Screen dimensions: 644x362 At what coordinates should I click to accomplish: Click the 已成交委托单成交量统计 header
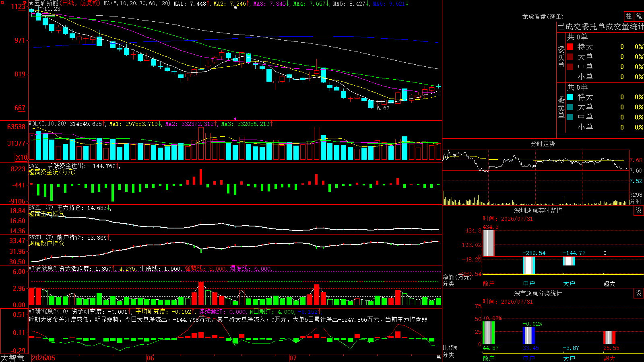pos(601,27)
